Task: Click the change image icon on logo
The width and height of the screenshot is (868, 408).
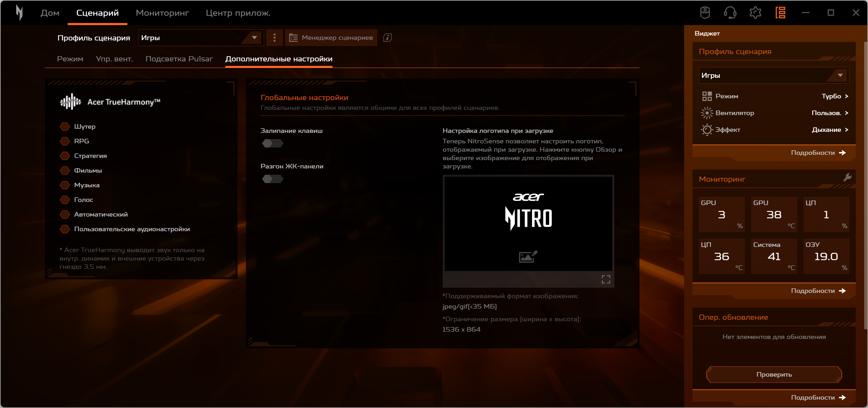Action: click(x=528, y=257)
